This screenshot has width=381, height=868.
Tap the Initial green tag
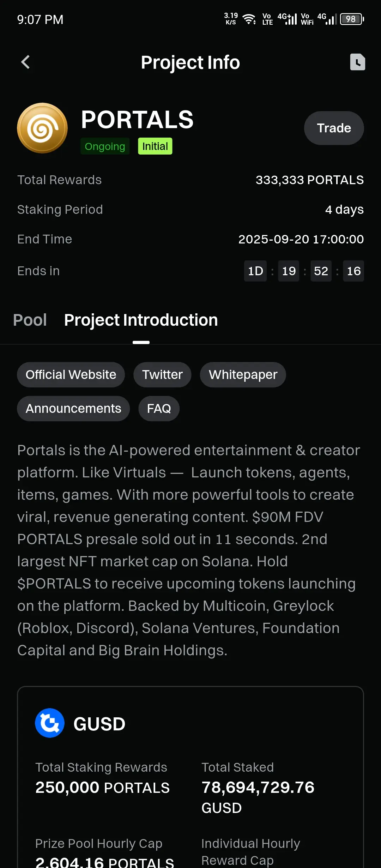(155, 146)
